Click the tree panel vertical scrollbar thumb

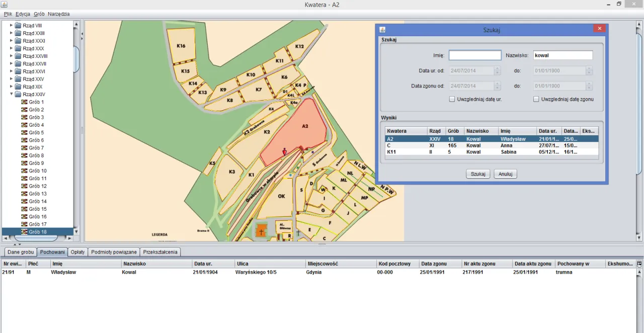tap(76, 59)
